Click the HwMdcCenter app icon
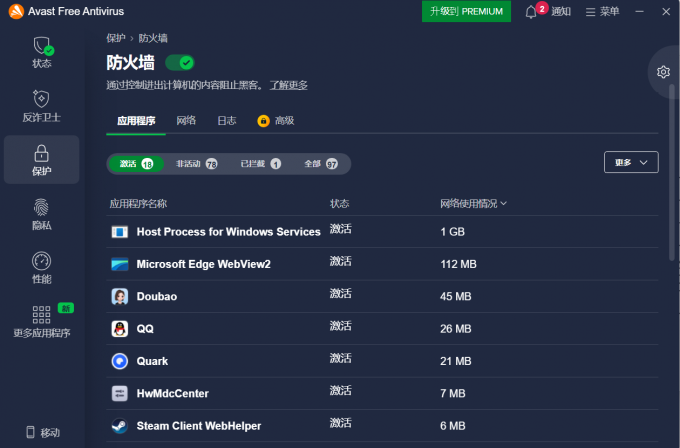 [x=120, y=393]
